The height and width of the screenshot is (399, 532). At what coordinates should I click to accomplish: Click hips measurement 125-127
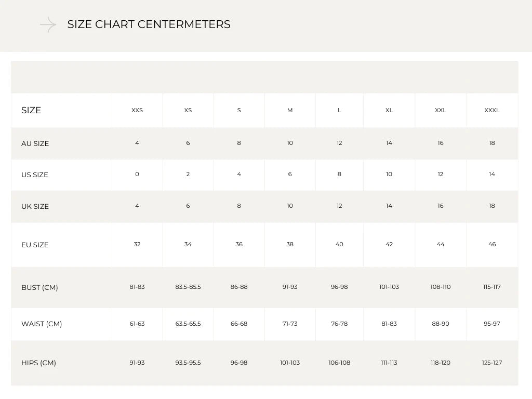point(492,363)
